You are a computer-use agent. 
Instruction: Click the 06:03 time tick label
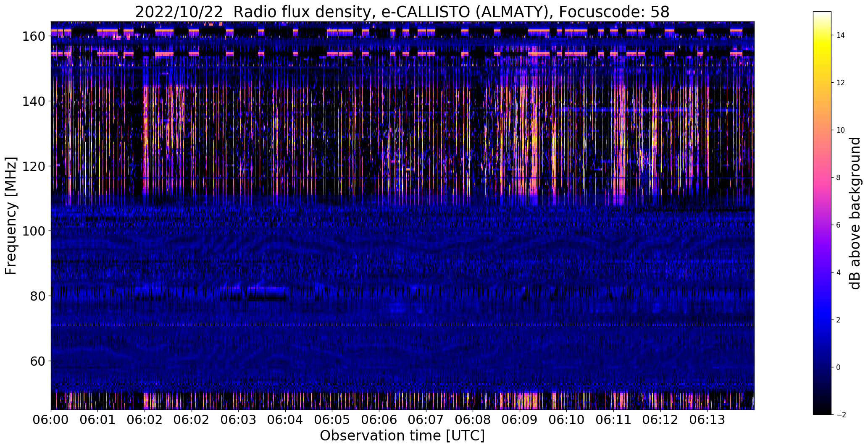[x=238, y=420]
